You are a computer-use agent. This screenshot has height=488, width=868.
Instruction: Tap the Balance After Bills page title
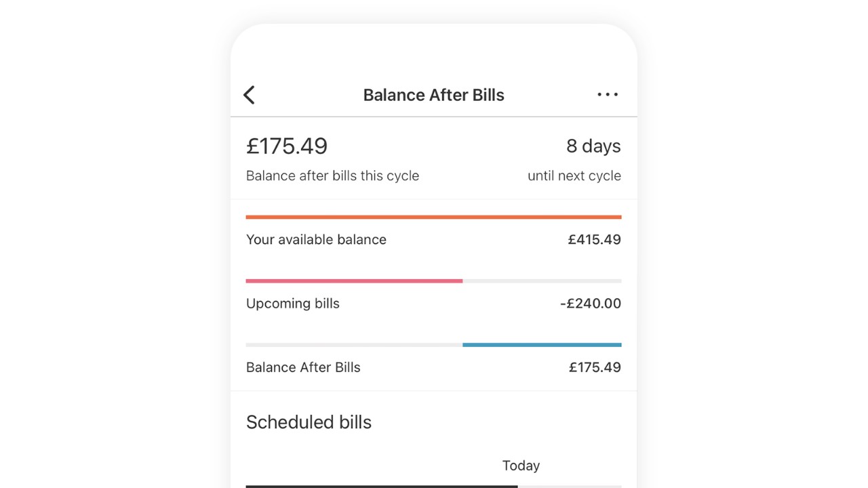pyautogui.click(x=434, y=95)
